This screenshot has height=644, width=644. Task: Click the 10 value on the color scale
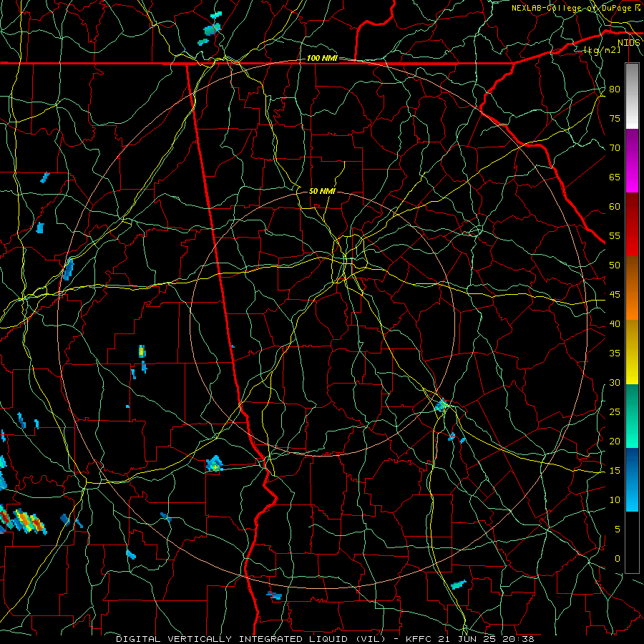(x=615, y=500)
